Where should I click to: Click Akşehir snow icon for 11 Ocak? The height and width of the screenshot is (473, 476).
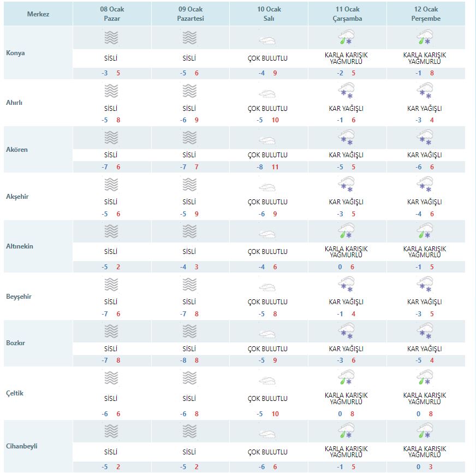[x=346, y=184]
